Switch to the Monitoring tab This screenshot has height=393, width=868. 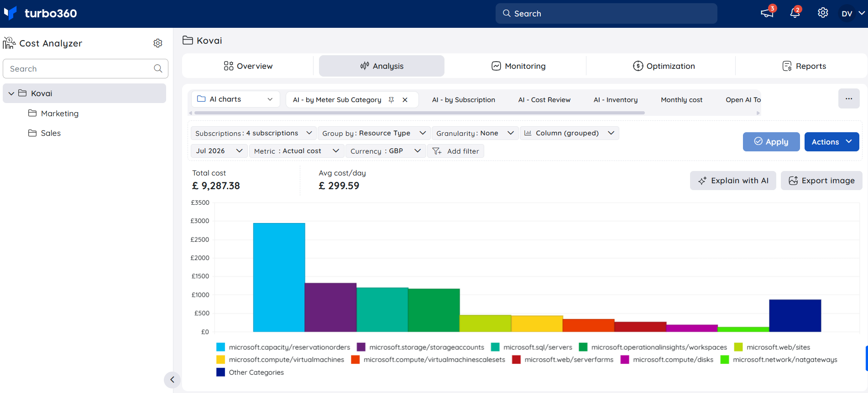pos(518,66)
